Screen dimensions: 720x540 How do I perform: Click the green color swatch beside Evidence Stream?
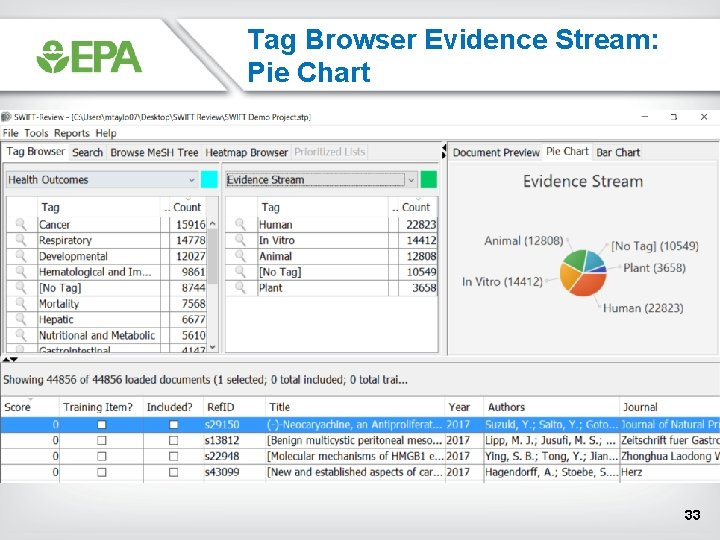(428, 180)
